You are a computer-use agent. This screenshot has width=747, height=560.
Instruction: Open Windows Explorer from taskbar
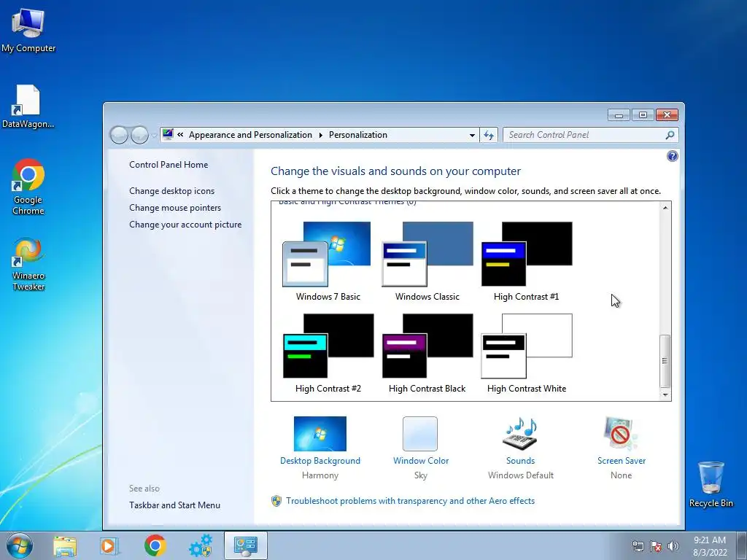[x=65, y=546]
